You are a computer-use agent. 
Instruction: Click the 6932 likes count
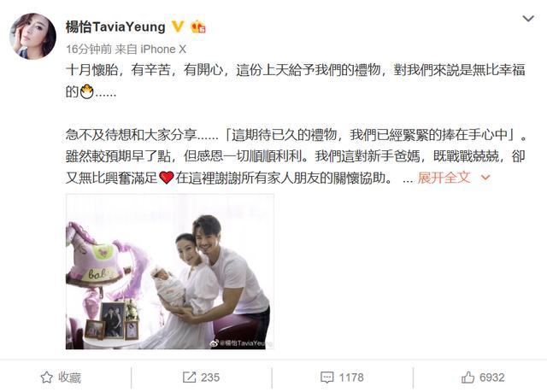(x=492, y=377)
